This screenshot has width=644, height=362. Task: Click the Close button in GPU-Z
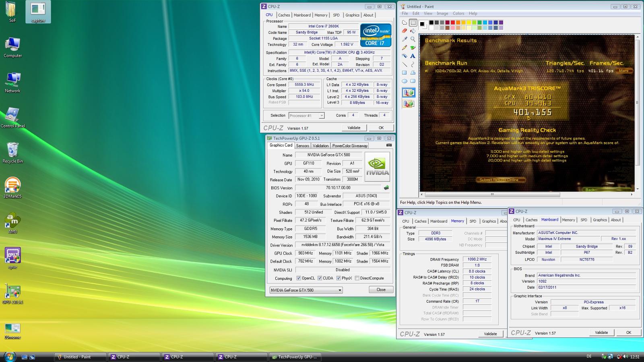[x=381, y=290]
